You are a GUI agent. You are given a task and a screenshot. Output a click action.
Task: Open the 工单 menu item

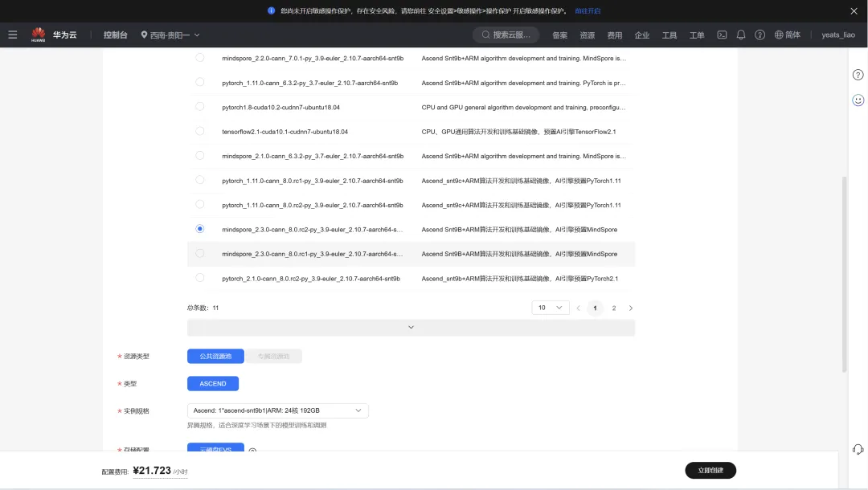point(697,35)
